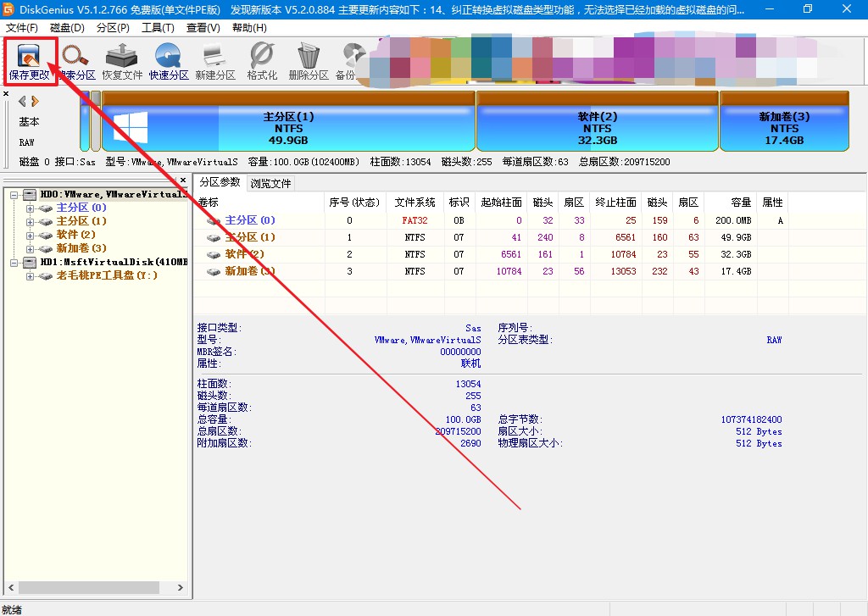Click the 标识 column header
This screenshot has width=868, height=616.
coord(459,203)
